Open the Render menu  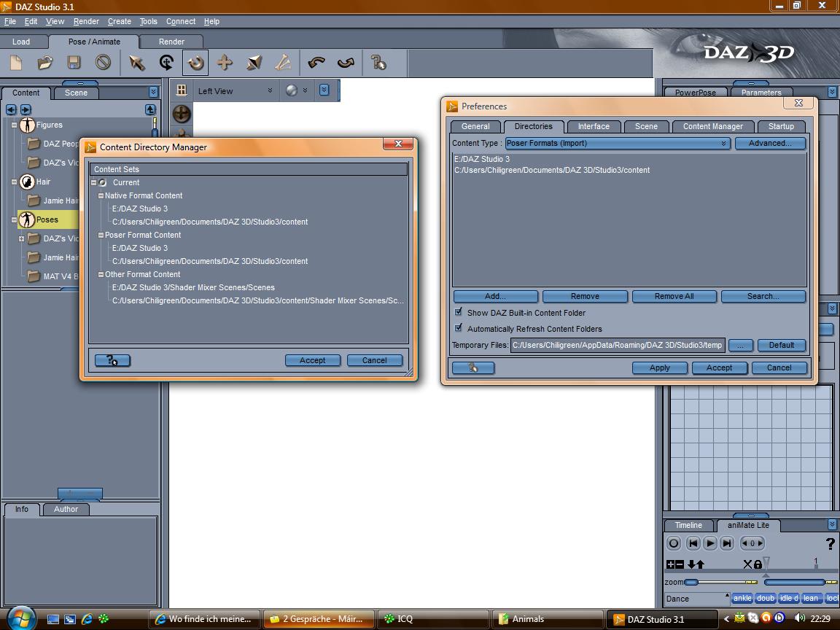coord(86,21)
